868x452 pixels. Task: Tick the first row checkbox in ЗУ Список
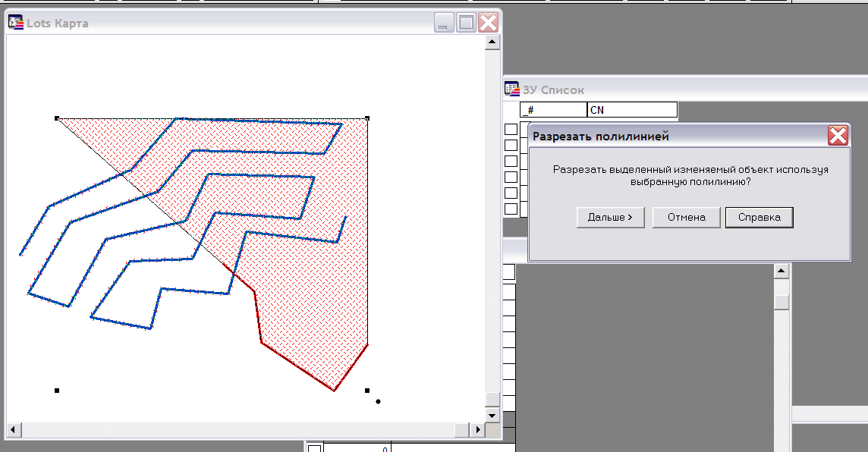[x=511, y=130]
